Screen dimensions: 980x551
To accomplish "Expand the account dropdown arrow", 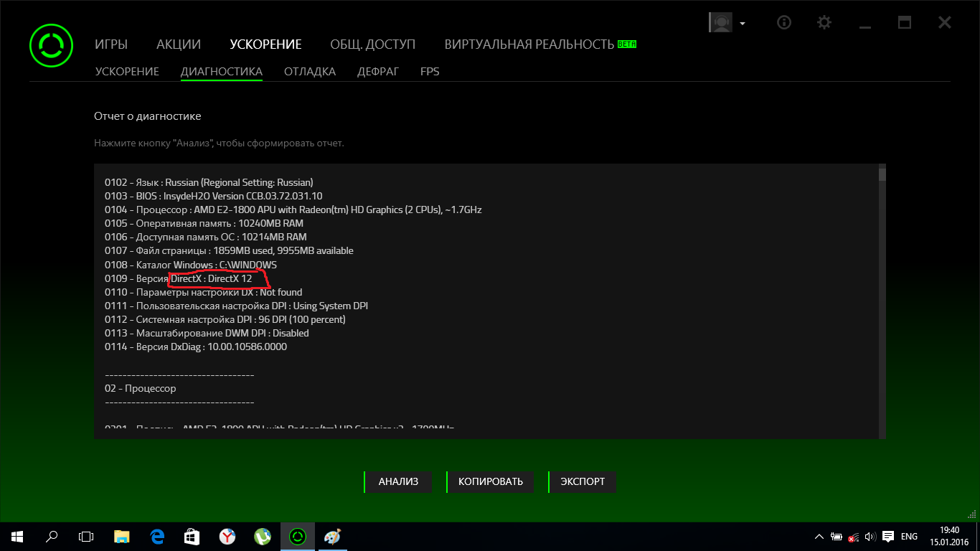I will (x=743, y=23).
